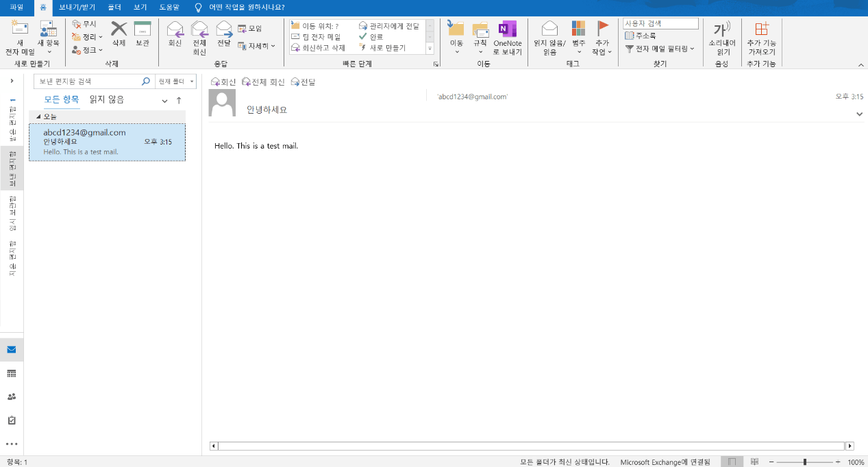
Task: Run the 완료 quick step
Action: 371,37
